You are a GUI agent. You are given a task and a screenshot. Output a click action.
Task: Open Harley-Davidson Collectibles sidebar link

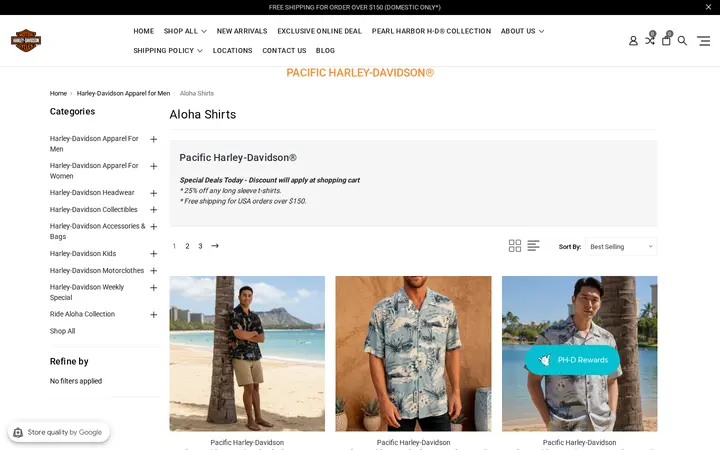[94, 209]
